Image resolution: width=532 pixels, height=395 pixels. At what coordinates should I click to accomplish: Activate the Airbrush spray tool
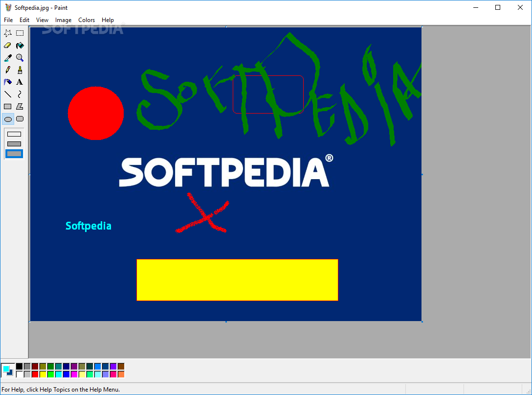point(8,82)
